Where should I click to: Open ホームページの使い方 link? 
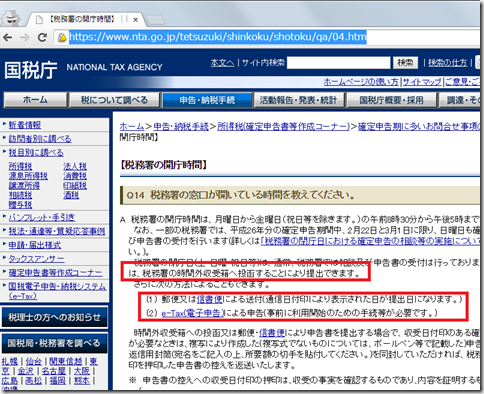[x=361, y=82]
